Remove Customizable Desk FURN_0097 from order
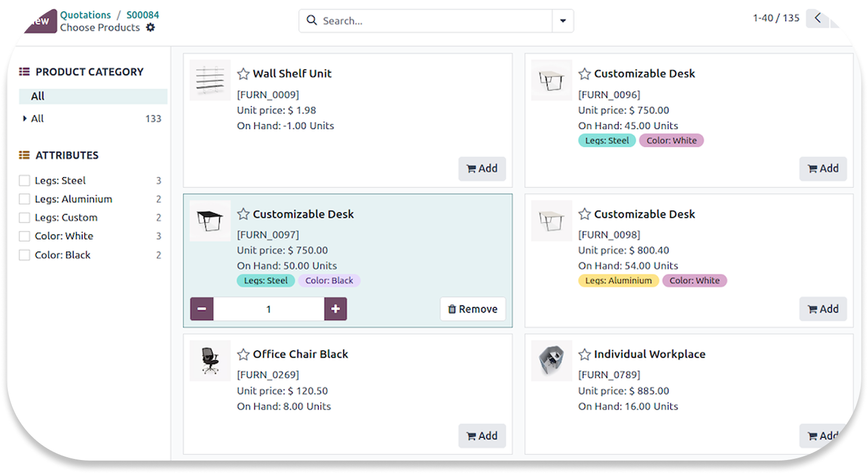Screen dimensions: 868x474 pos(473,309)
